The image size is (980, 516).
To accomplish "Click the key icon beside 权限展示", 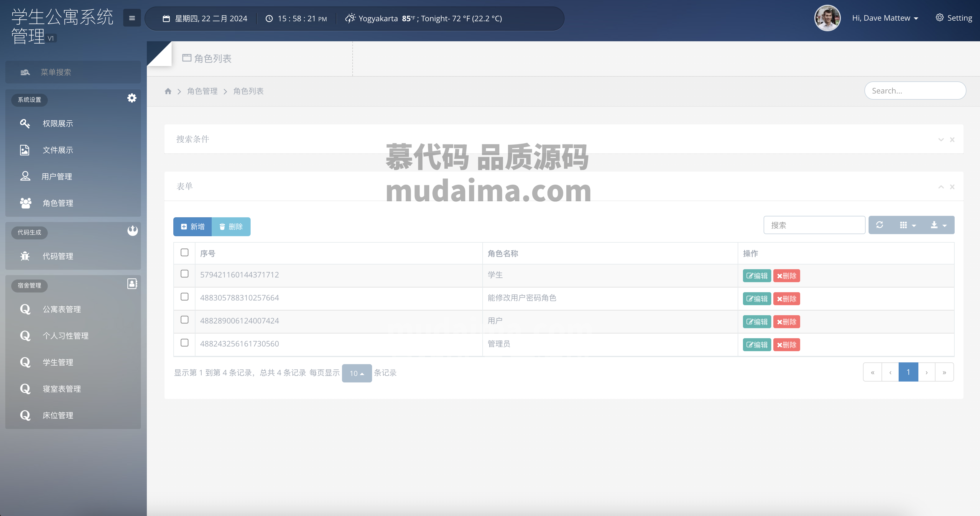I will point(25,124).
